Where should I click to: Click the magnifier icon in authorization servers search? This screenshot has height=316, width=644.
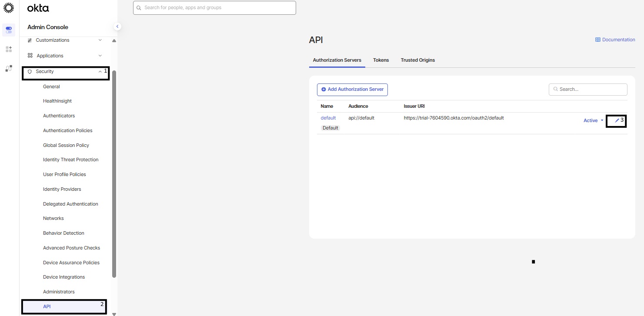pyautogui.click(x=556, y=89)
